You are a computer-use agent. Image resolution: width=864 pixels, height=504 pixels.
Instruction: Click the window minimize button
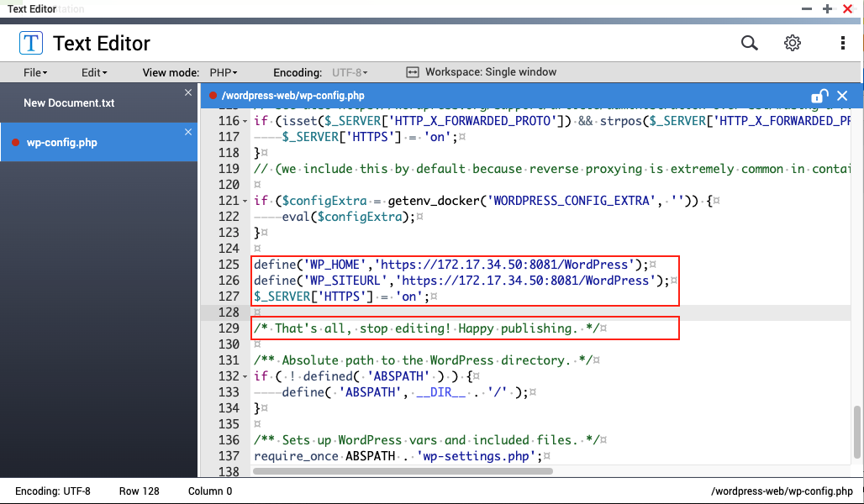click(x=807, y=8)
